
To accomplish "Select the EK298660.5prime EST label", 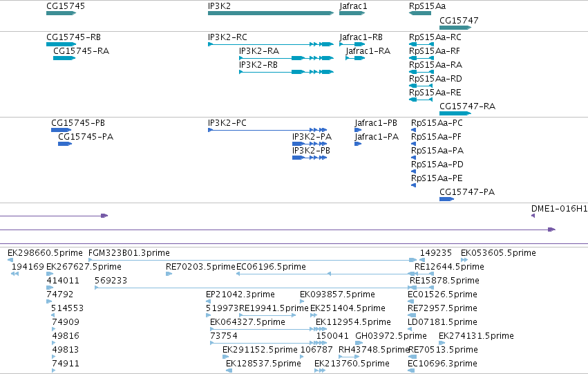I will (45, 253).
